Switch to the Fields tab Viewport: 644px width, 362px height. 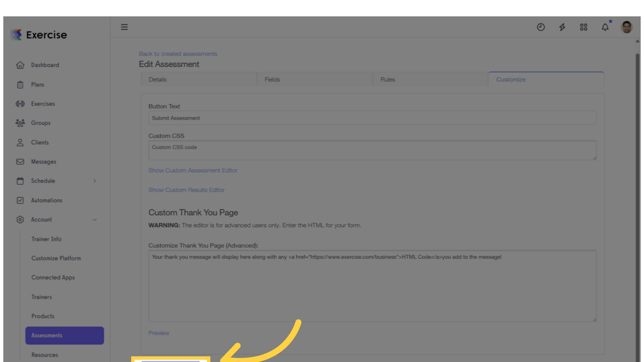(x=272, y=79)
